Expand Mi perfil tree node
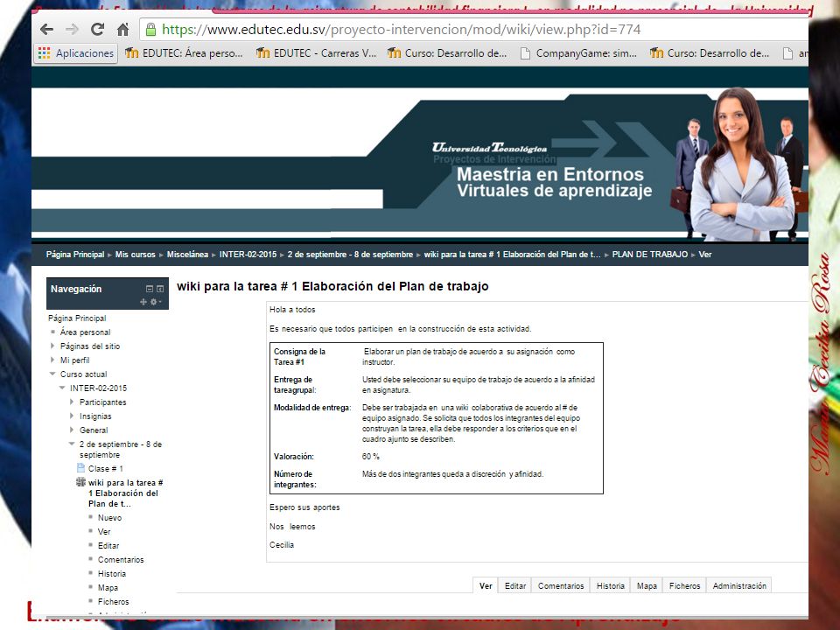Screen dimensions: 840x630 coord(52,360)
